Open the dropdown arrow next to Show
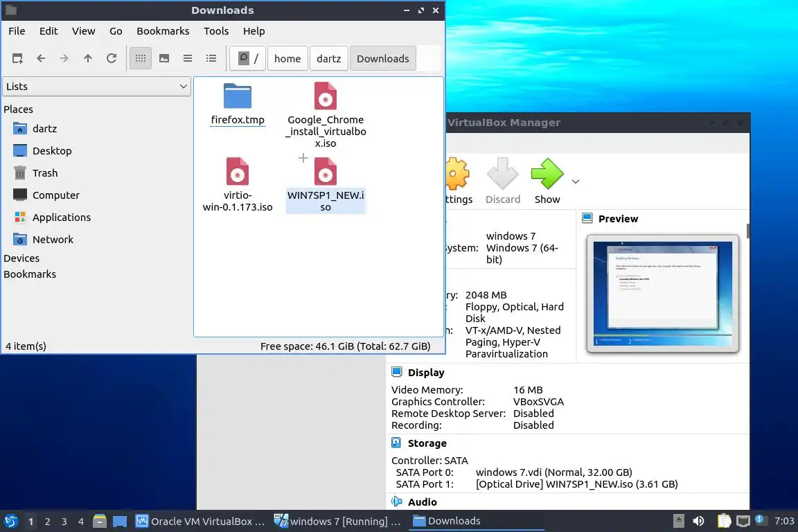The width and height of the screenshot is (798, 532). coord(576,181)
